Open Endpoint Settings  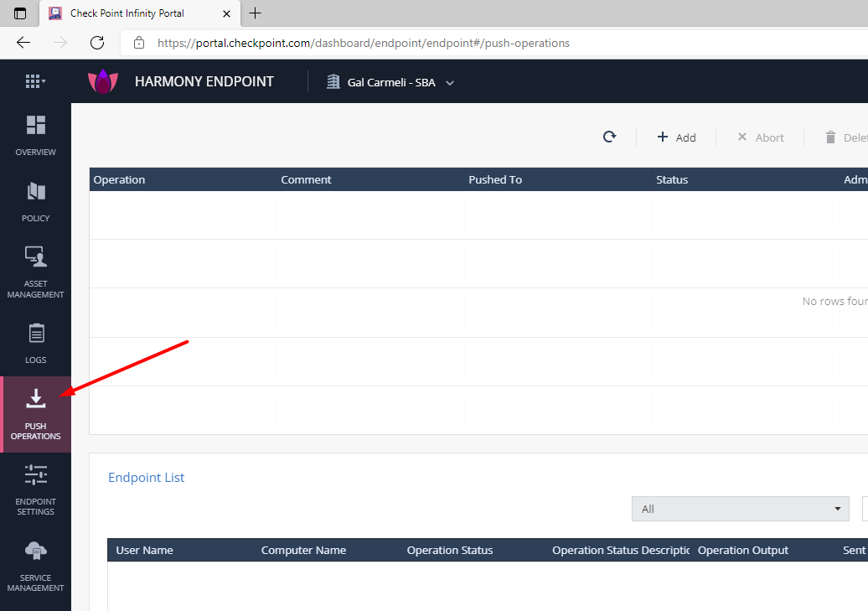coord(35,490)
